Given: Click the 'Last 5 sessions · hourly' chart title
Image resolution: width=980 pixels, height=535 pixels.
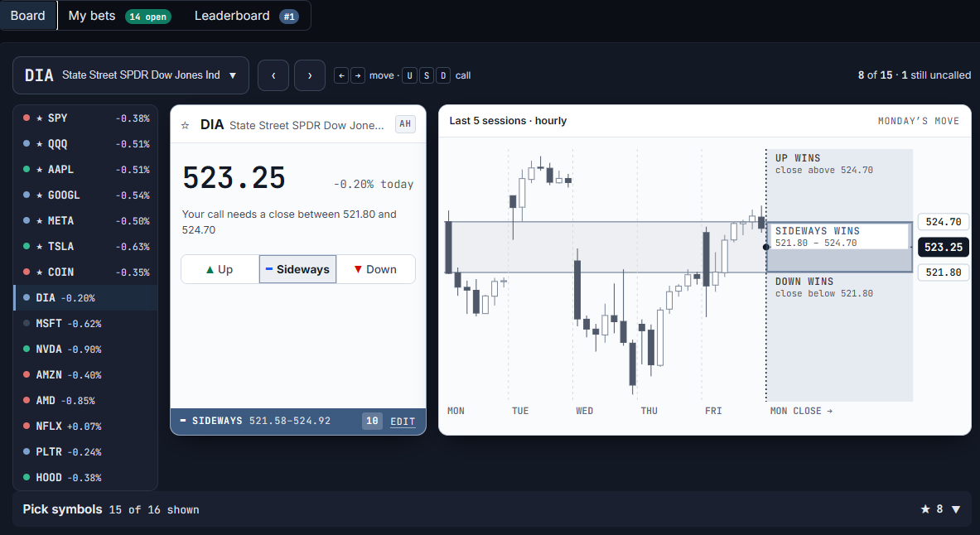Looking at the screenshot, I should pyautogui.click(x=508, y=121).
